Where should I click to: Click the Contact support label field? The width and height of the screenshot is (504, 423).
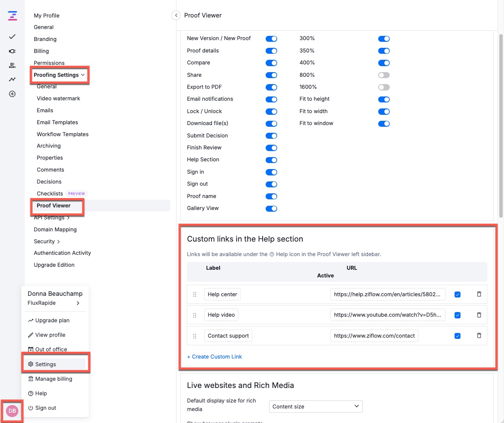tap(228, 335)
